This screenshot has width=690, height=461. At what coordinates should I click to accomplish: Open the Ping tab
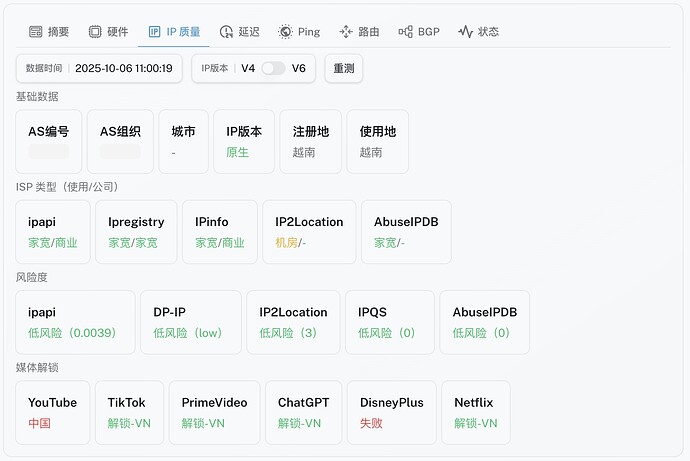[x=299, y=32]
